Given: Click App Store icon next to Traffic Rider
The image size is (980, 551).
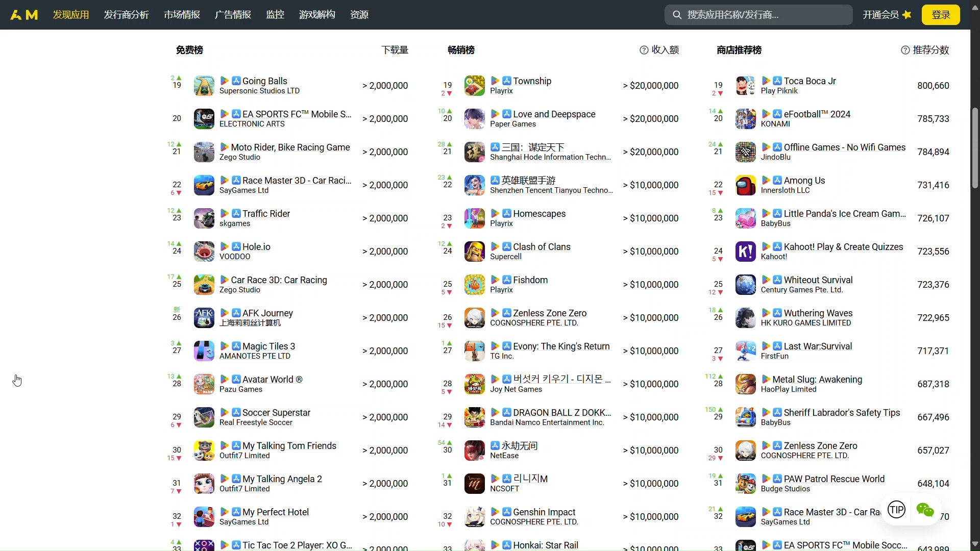Looking at the screenshot, I should [x=236, y=213].
